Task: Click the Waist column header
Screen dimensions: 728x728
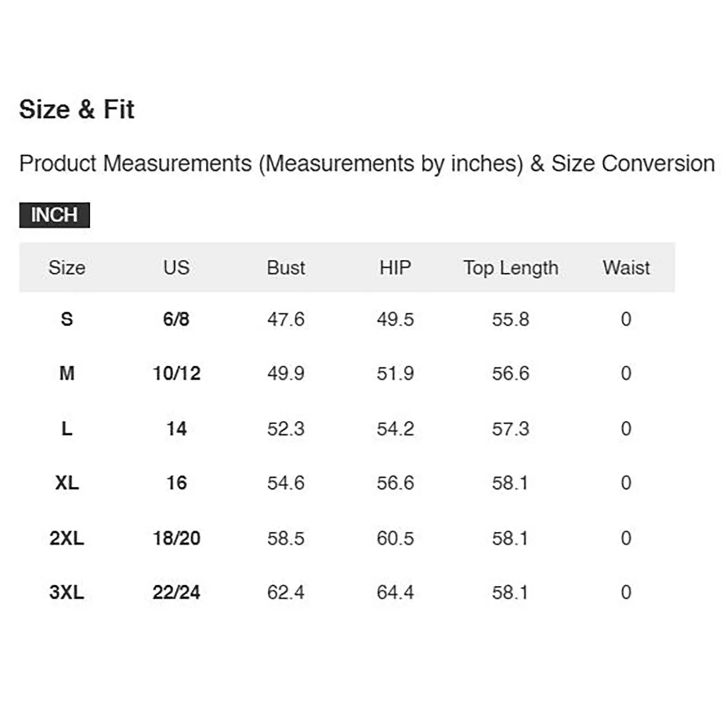Action: [626, 268]
